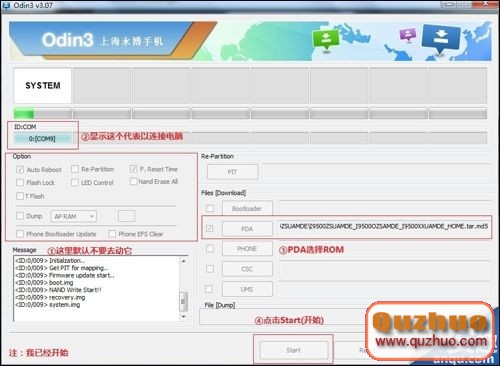The height and width of the screenshot is (366, 500).
Task: Click the 'Firmware update start..' log line
Action: click(65, 275)
